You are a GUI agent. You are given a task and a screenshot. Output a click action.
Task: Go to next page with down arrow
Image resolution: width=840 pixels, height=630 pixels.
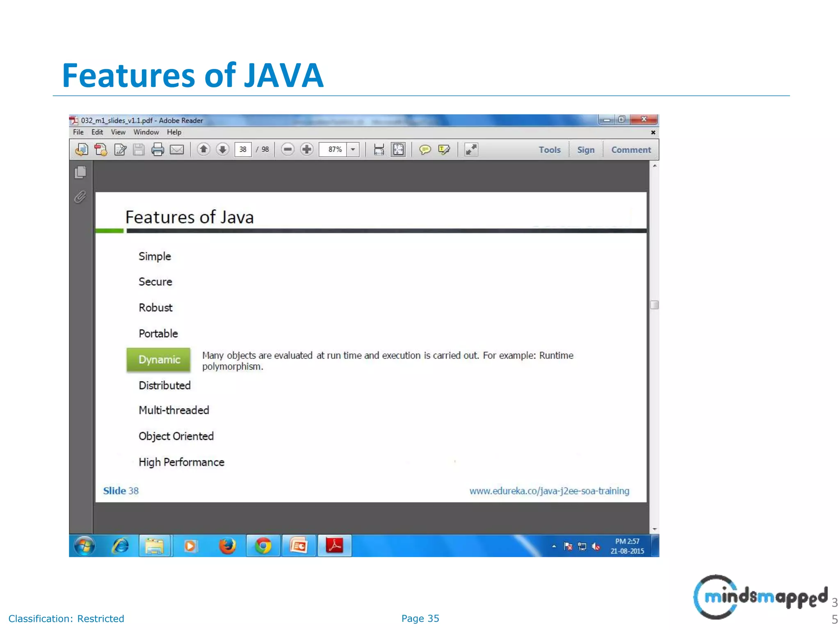pos(223,149)
